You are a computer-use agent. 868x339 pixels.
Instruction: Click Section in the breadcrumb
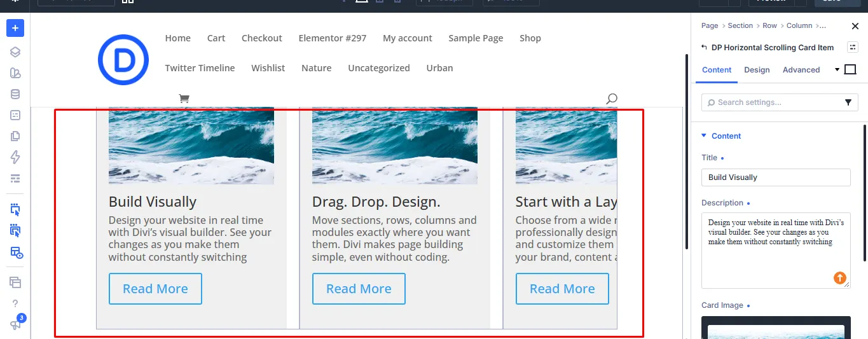point(740,26)
